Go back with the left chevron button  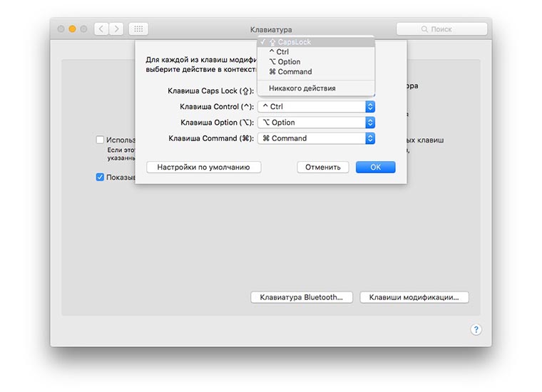(x=101, y=29)
